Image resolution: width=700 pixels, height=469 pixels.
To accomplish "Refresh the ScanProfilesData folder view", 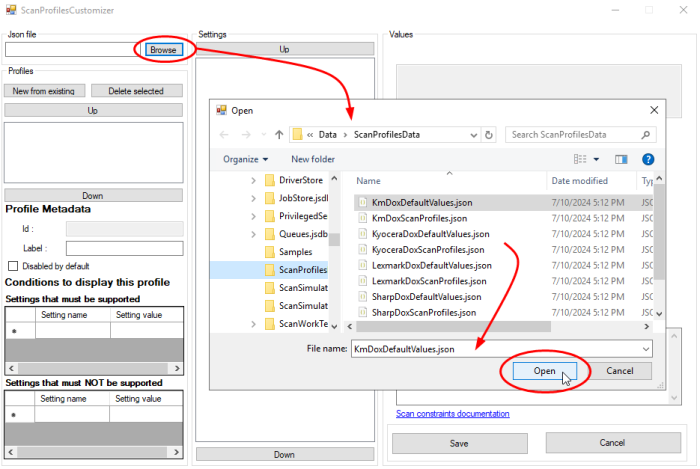I will pyautogui.click(x=488, y=134).
